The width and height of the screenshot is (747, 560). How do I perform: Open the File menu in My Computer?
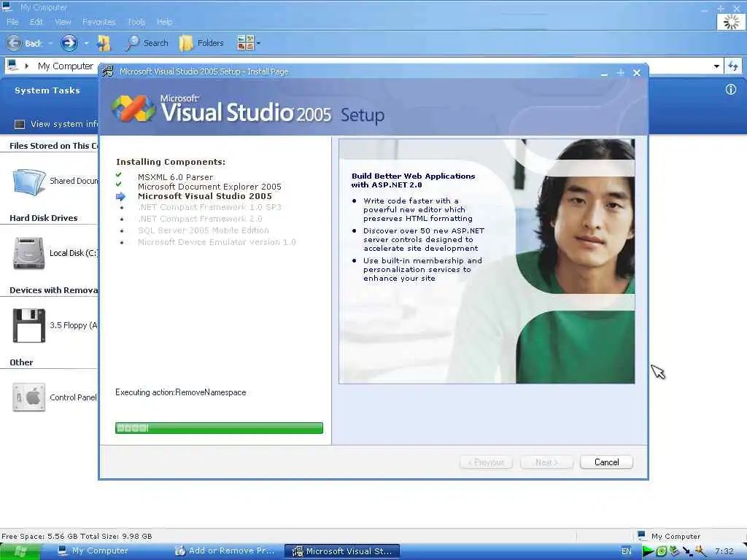coord(12,21)
